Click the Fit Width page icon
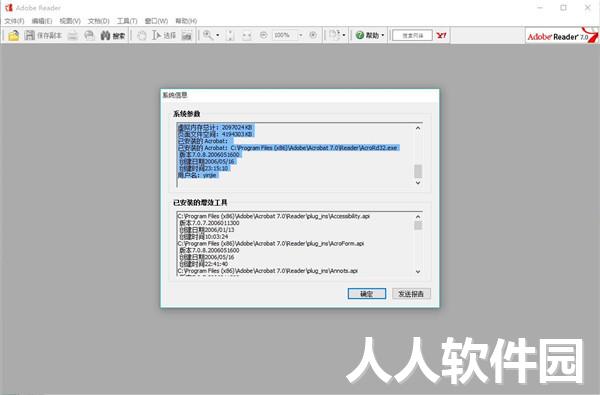 247,36
